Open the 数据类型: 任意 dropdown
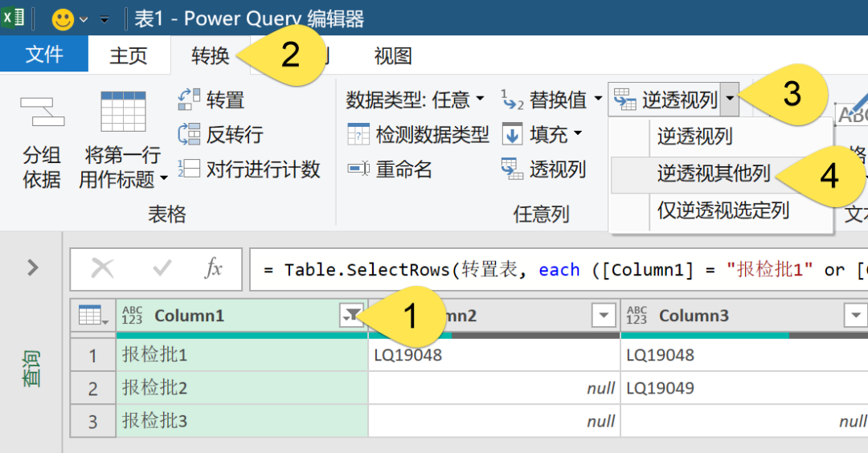This screenshot has height=453, width=868. click(416, 100)
